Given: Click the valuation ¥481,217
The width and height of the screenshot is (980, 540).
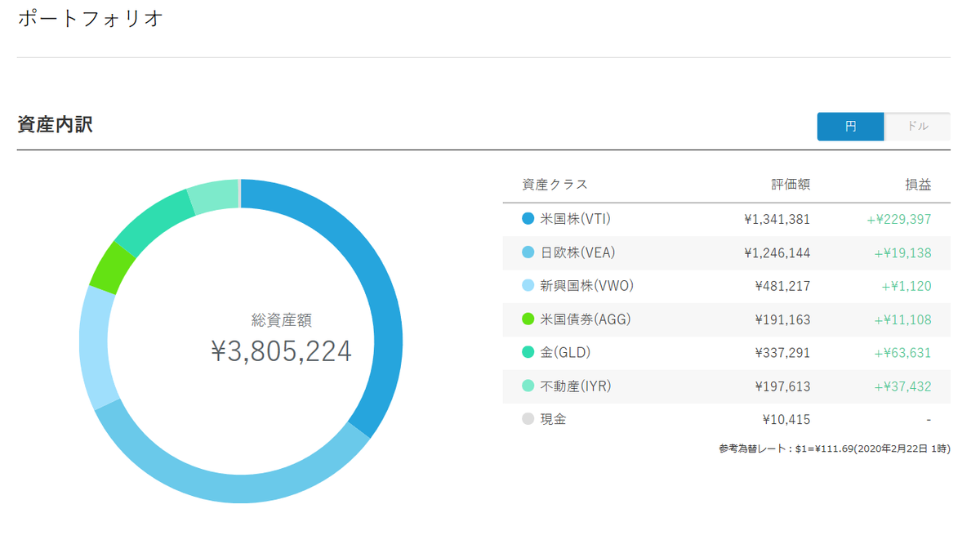Looking at the screenshot, I should [x=783, y=286].
